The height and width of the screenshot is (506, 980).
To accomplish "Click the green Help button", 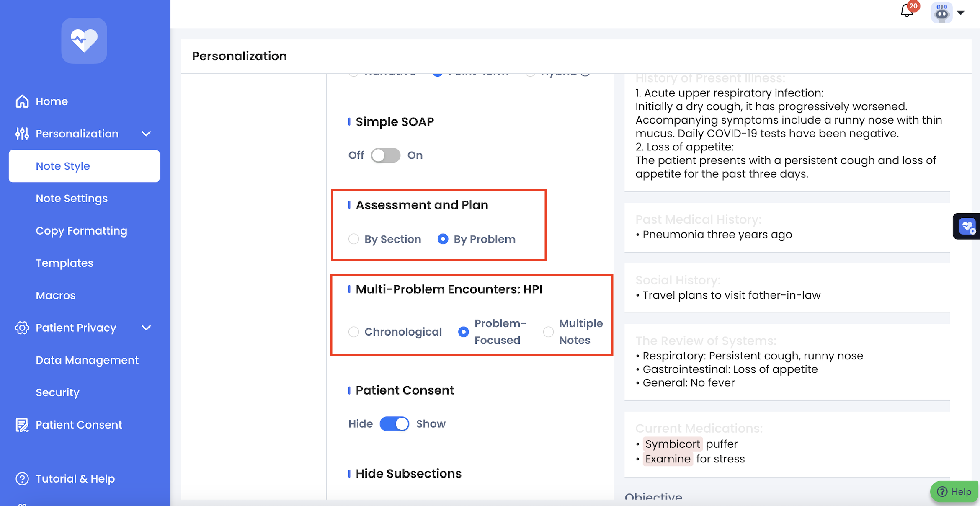I will tap(954, 491).
